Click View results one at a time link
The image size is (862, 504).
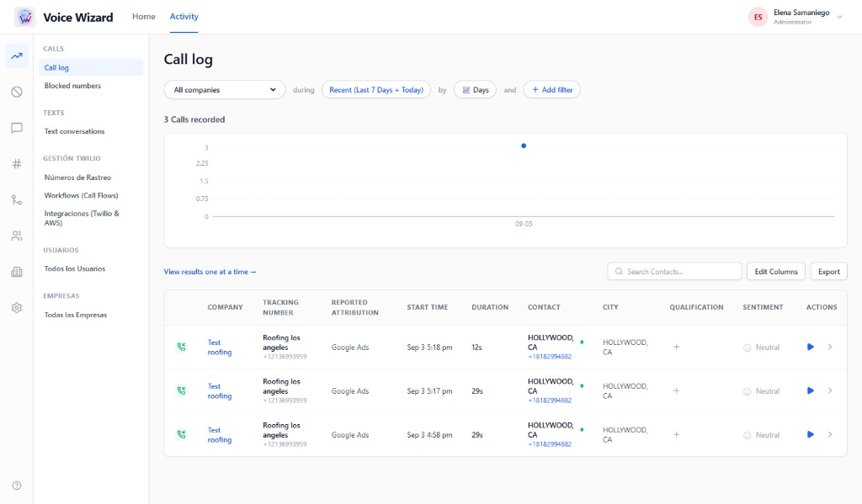pyautogui.click(x=210, y=272)
